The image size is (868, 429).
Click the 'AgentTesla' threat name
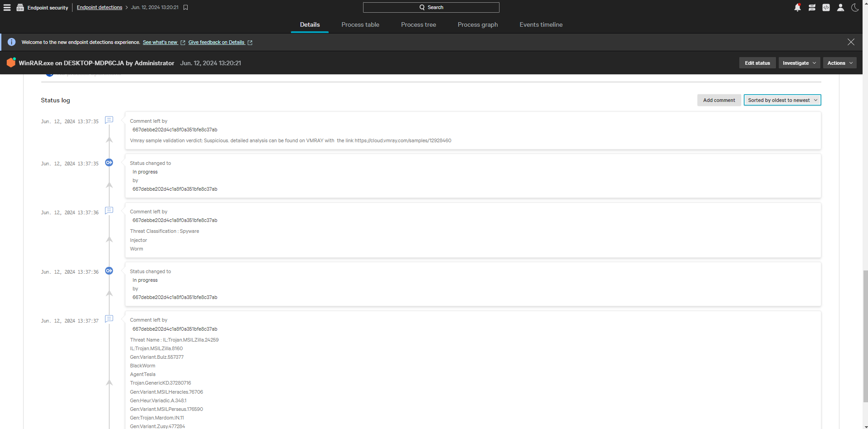[143, 374]
